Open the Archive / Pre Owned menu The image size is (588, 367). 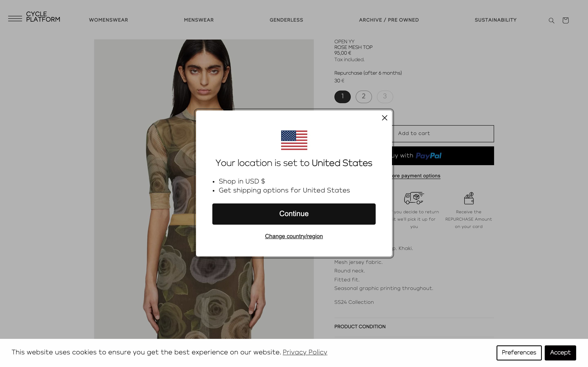389,20
